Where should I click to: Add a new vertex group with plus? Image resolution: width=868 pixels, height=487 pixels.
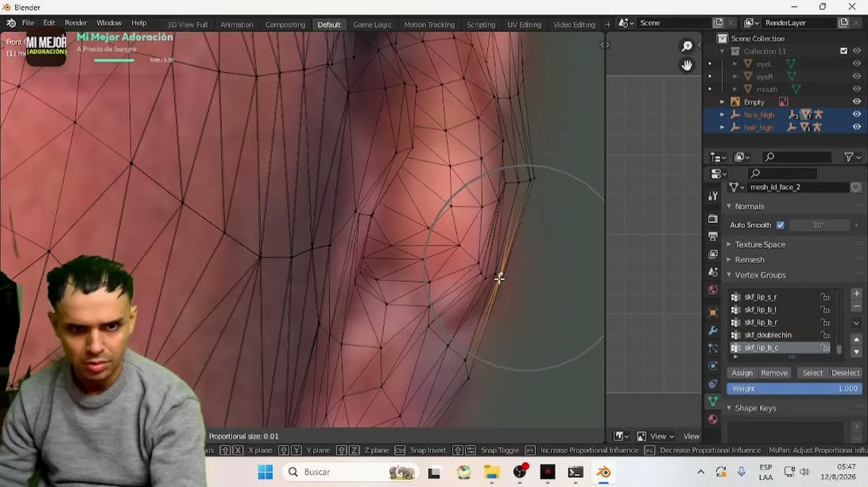coord(857,294)
